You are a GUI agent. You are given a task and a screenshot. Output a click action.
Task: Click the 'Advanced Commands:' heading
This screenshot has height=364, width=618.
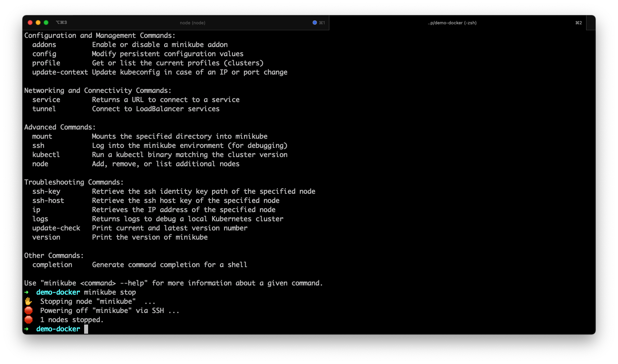click(x=60, y=127)
